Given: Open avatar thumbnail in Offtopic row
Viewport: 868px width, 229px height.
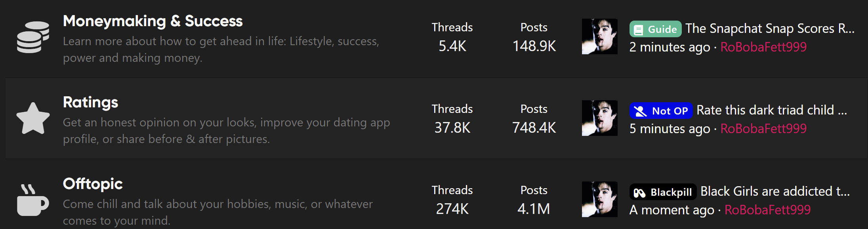Looking at the screenshot, I should point(599,199).
